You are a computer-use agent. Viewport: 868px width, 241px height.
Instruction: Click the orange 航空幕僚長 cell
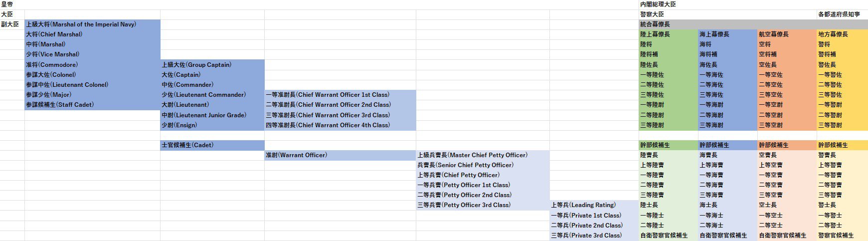(x=774, y=34)
